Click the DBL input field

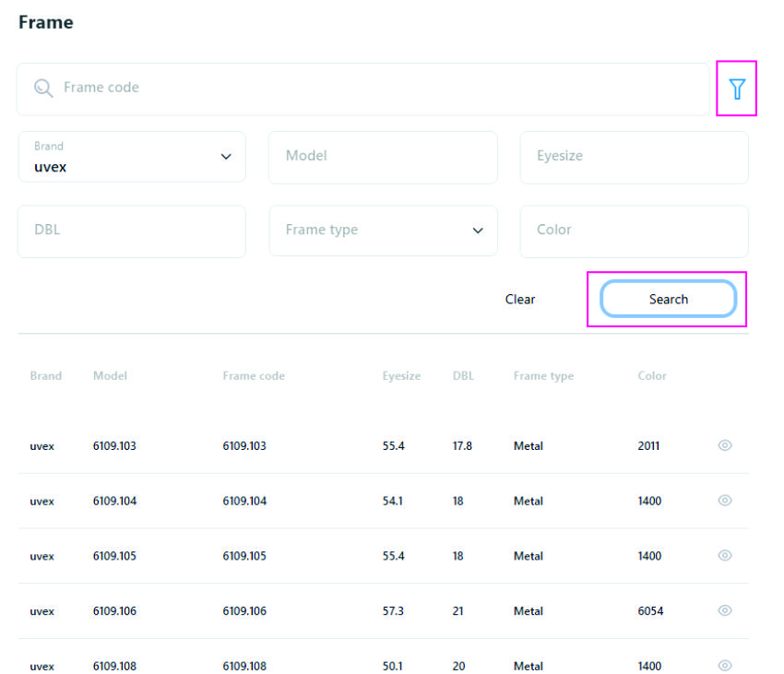point(132,231)
